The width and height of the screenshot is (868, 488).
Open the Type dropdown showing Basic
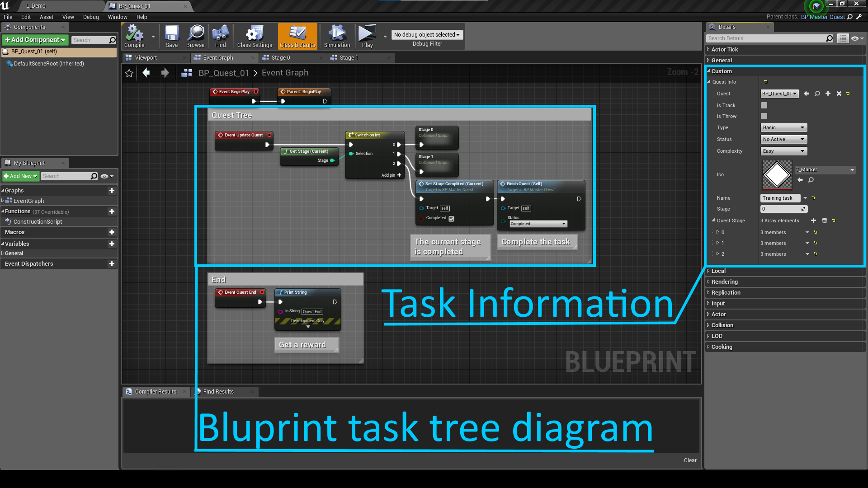(x=784, y=127)
